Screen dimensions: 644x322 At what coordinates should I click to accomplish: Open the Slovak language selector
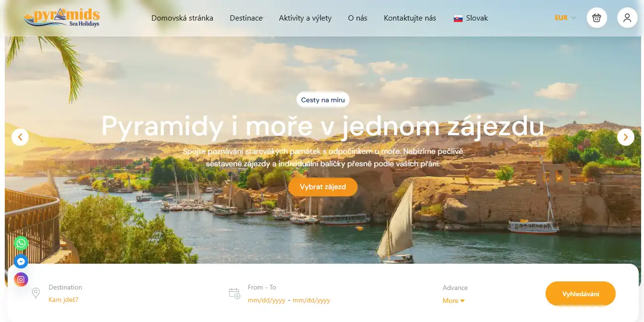[471, 18]
